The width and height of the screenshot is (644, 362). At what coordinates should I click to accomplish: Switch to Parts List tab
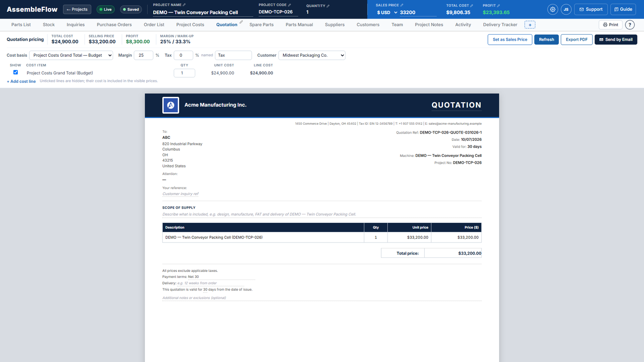21,25
